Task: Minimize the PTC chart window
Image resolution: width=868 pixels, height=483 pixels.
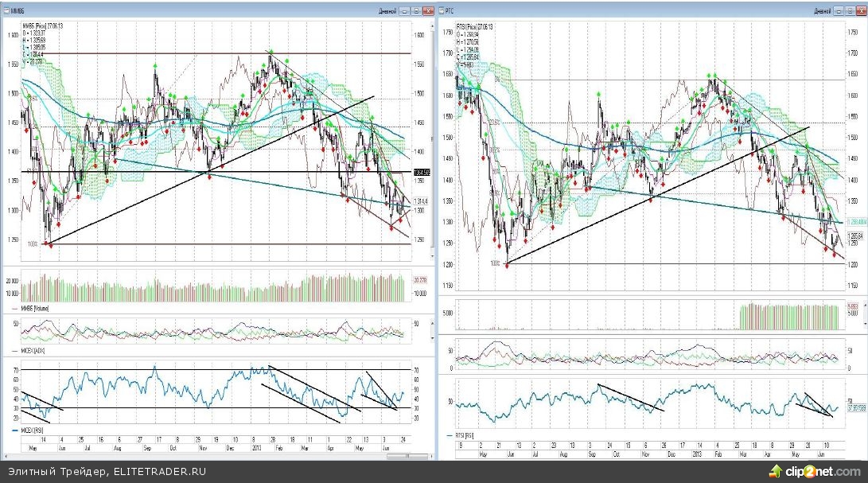Action: [x=837, y=11]
